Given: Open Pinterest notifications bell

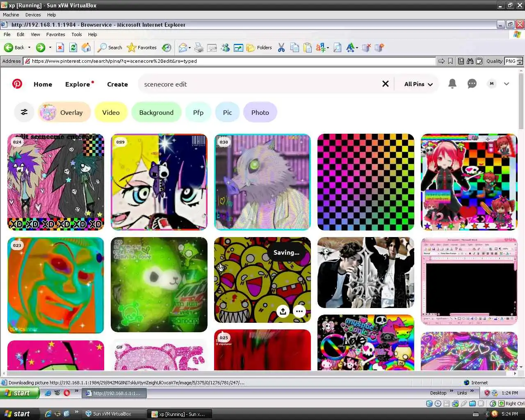Looking at the screenshot, I should (x=452, y=84).
